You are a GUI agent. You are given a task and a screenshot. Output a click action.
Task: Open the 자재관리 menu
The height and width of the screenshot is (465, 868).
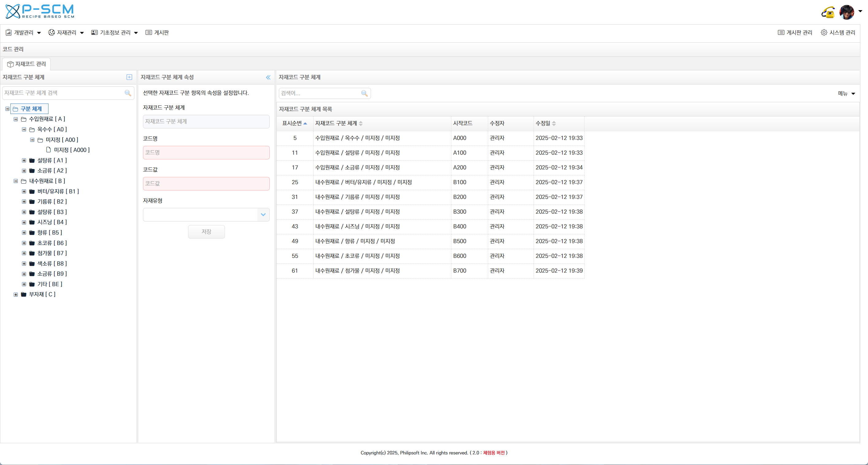click(x=66, y=33)
